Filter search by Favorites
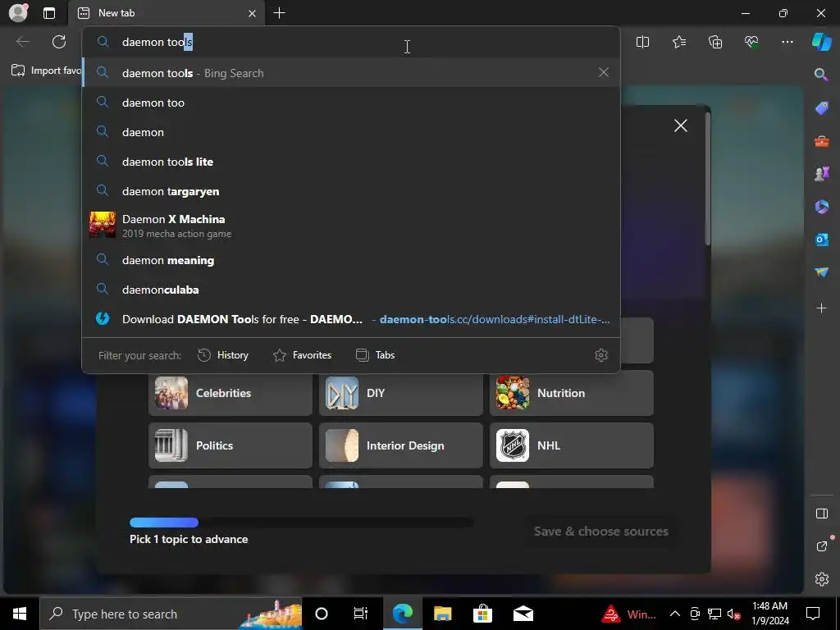Image resolution: width=840 pixels, height=630 pixels. [302, 355]
